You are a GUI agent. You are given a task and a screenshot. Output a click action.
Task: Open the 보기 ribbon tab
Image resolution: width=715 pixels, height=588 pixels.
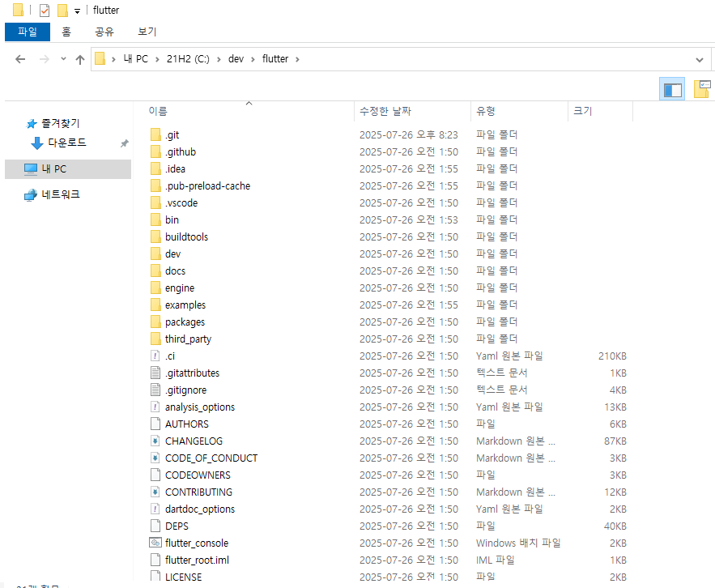[147, 32]
